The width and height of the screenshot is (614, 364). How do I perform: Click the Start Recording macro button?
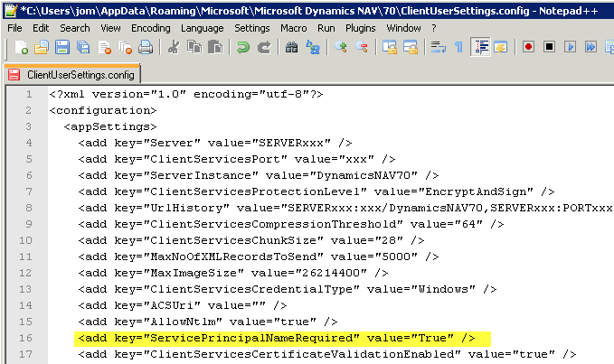coord(527,47)
